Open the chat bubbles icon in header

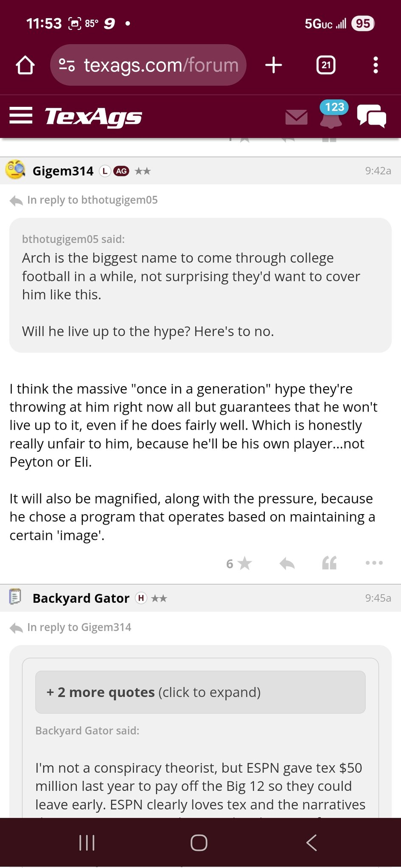pos(372,116)
